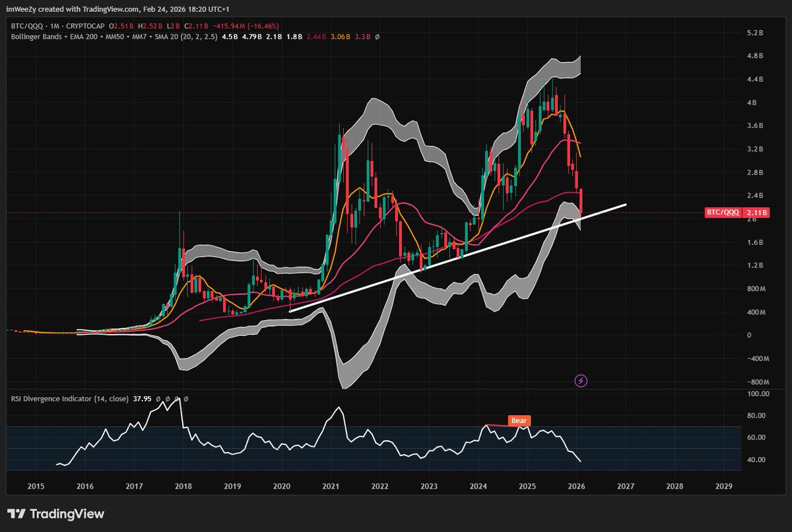Click the open value O2.51 B
This screenshot has height=532, width=792.
coord(122,26)
